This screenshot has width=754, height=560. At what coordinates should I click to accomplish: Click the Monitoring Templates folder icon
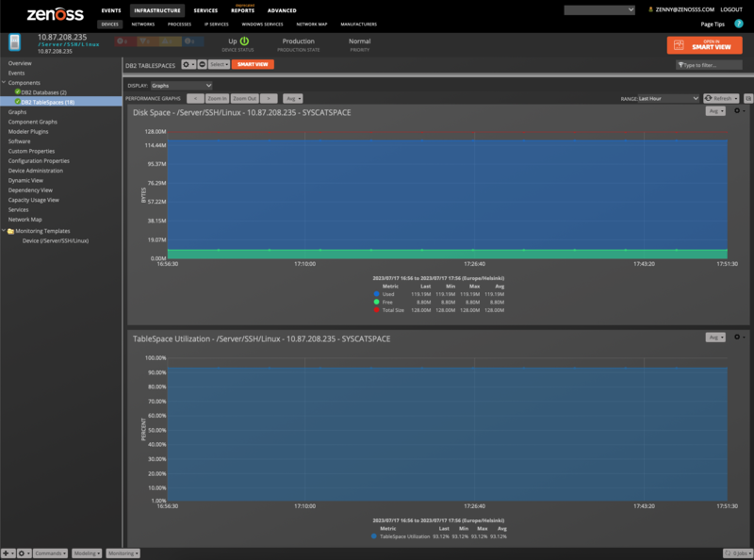tap(10, 231)
